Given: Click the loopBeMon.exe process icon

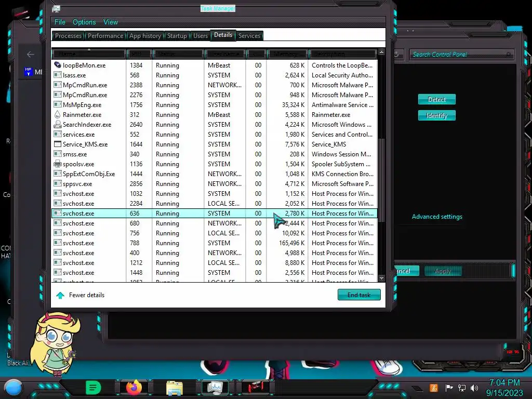Looking at the screenshot, I should 58,65.
